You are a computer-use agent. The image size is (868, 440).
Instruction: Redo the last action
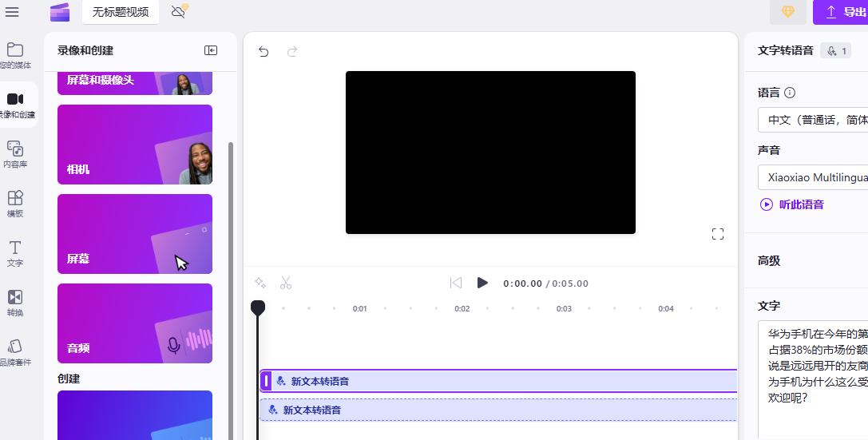pyautogui.click(x=292, y=51)
